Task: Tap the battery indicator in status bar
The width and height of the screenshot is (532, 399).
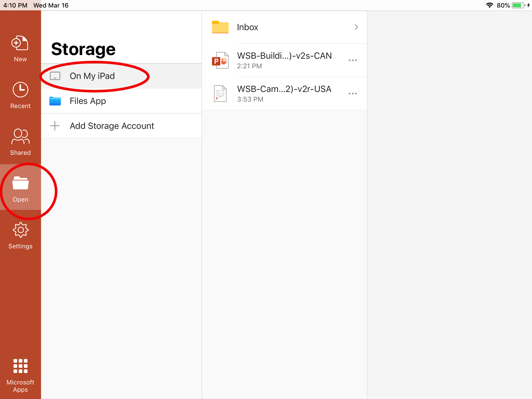Action: click(x=518, y=5)
